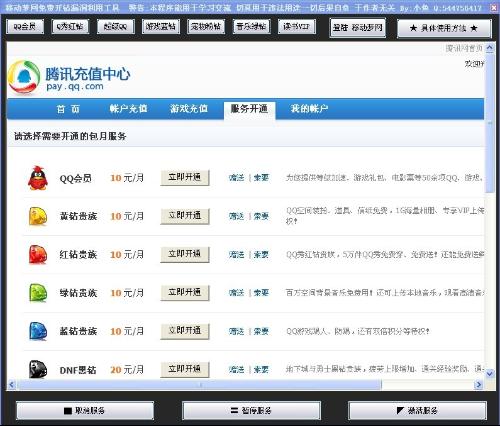
Task: Click 立即开通 for 蓝钻贵族
Action: click(185, 331)
